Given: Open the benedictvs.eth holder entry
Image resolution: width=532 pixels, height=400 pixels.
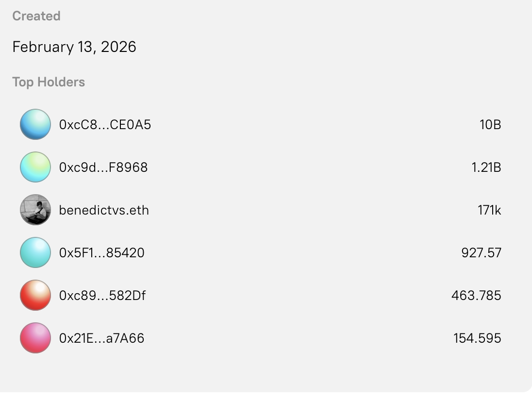Looking at the screenshot, I should 104,210.
